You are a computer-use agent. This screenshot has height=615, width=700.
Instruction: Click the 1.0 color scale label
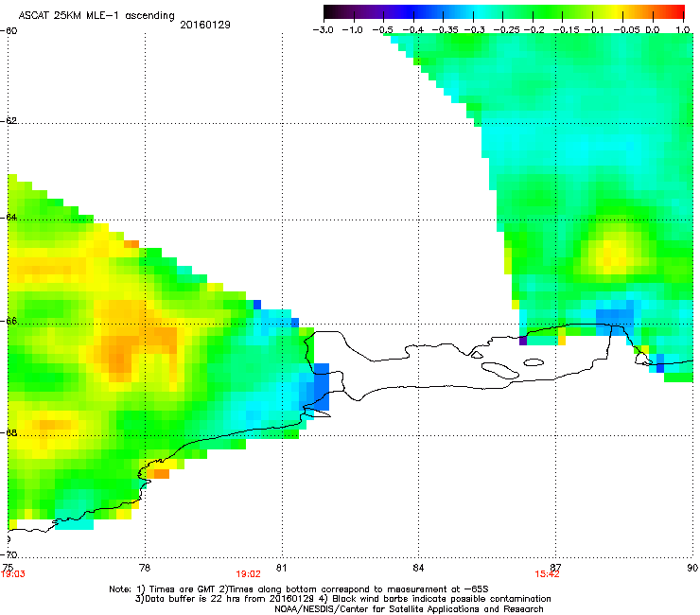(x=683, y=30)
